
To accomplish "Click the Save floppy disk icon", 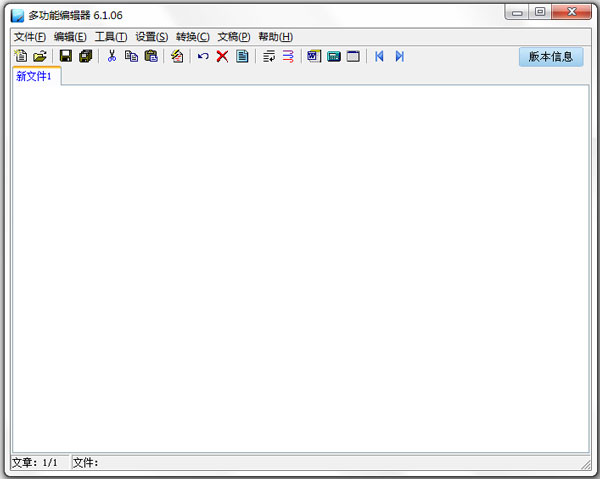I will coord(66,57).
